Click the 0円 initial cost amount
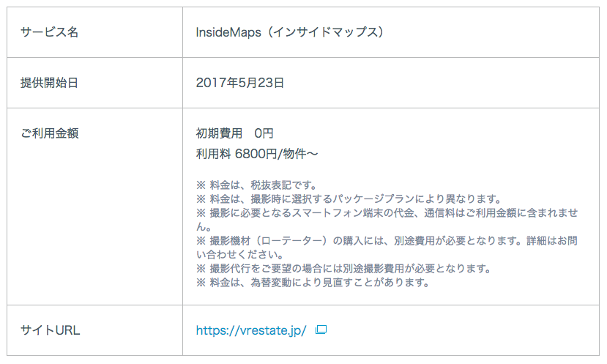Viewport: 607px width, 364px height. click(x=264, y=133)
